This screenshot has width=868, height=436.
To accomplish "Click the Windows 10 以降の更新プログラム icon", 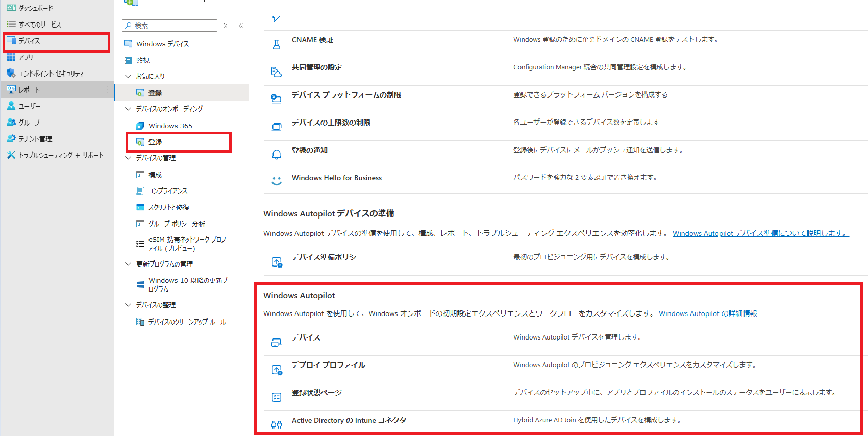I will click(x=140, y=285).
